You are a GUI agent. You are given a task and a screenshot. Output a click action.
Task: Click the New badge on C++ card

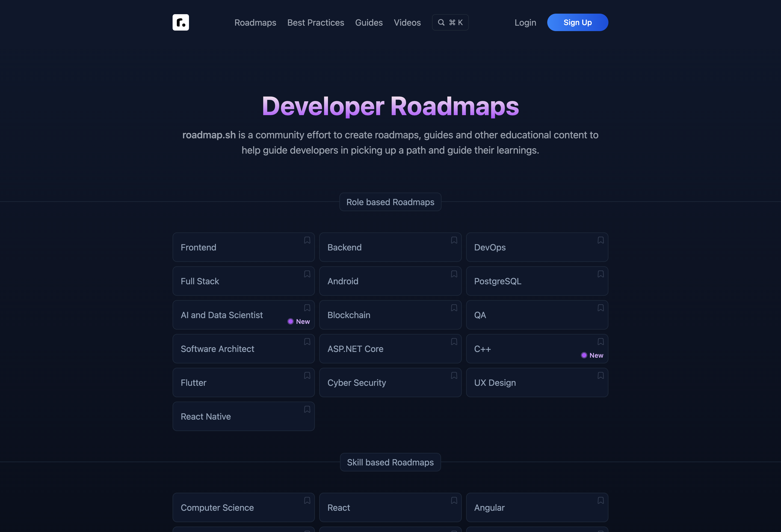coord(592,355)
